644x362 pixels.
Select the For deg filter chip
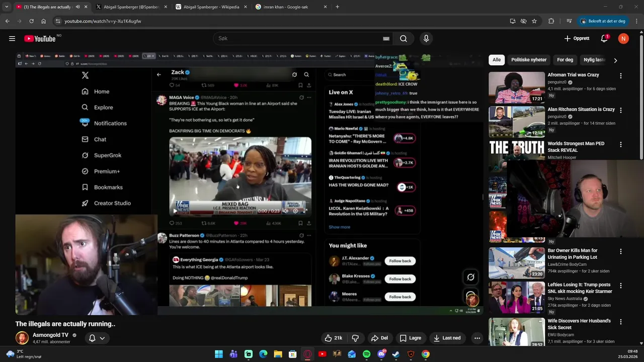565,60
